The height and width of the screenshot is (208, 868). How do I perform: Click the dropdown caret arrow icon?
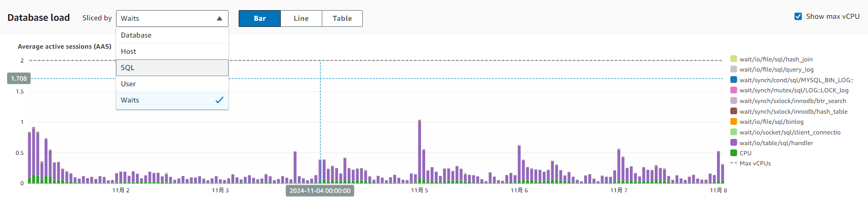coord(219,19)
